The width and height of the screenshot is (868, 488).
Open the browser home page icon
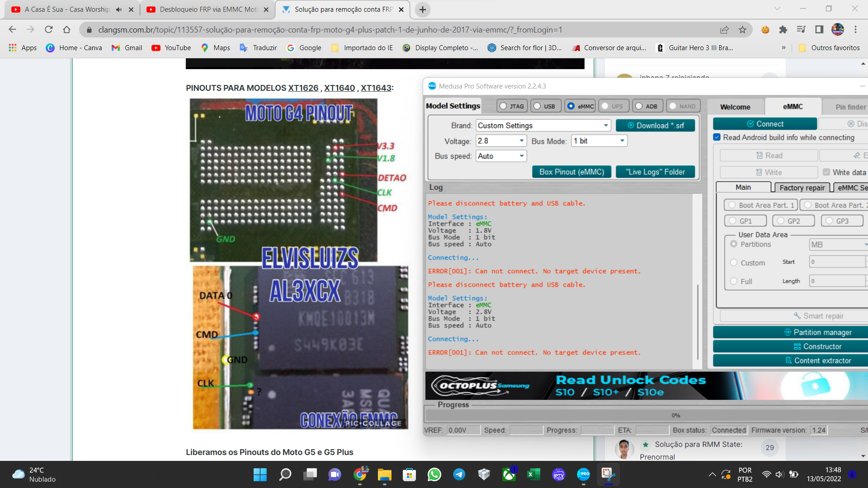[66, 30]
